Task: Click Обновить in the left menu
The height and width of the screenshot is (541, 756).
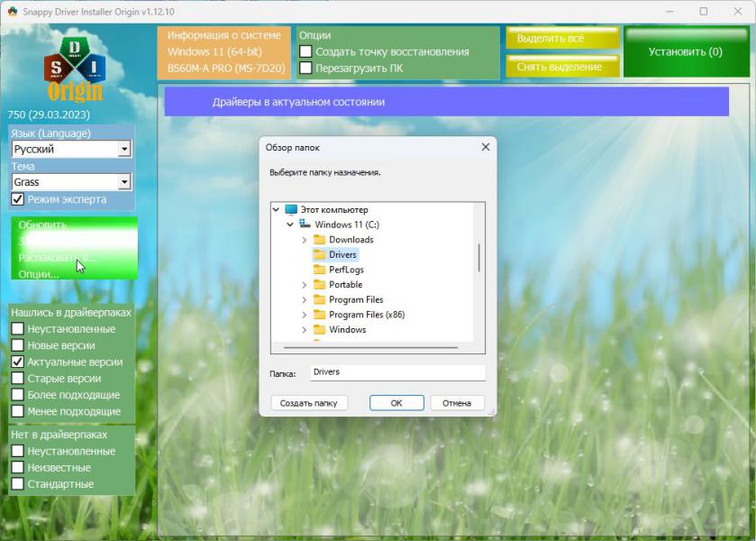Action: [42, 225]
